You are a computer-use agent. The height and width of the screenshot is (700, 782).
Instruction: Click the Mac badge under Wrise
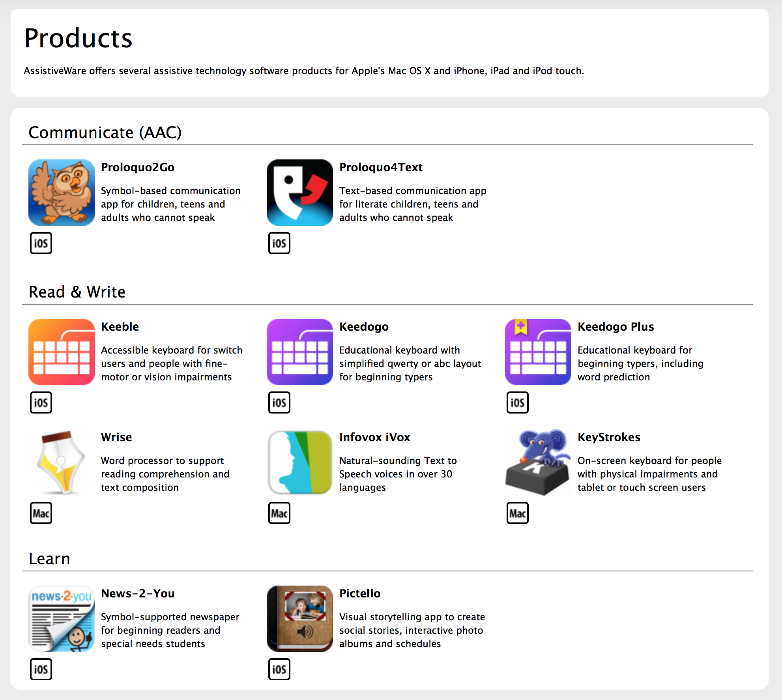pos(41,513)
